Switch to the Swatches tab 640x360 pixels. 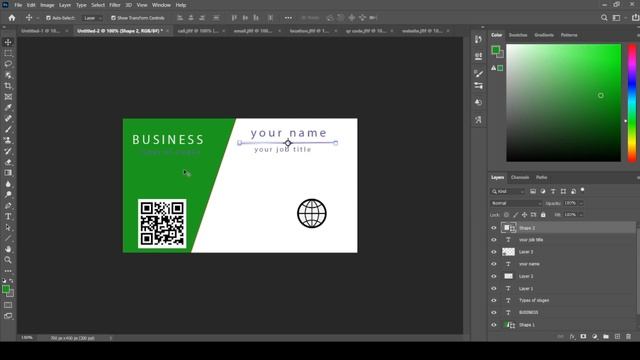tap(518, 35)
